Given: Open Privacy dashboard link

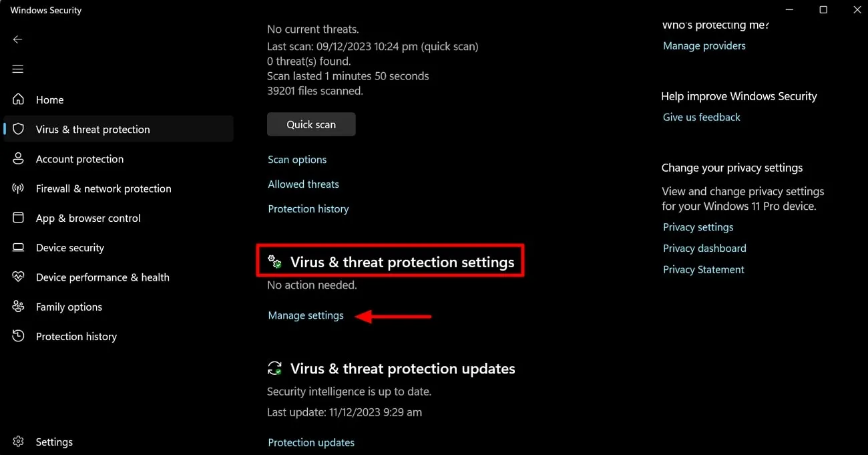Looking at the screenshot, I should tap(704, 249).
